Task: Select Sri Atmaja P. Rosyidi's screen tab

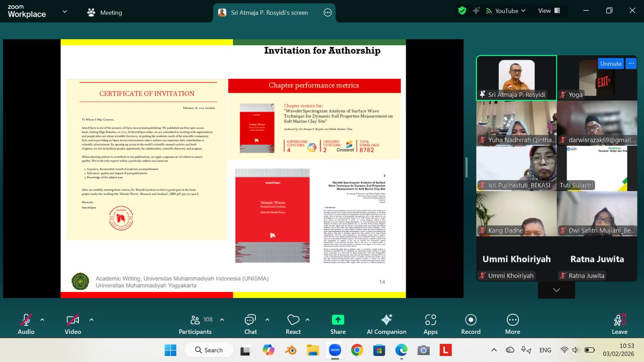Action: 269,12
